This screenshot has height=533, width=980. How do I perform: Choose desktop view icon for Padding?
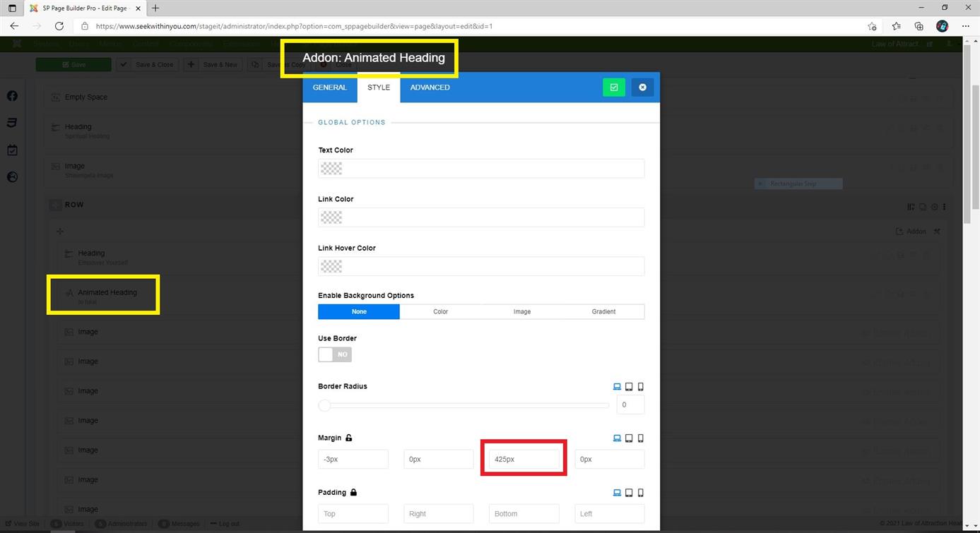tap(617, 493)
